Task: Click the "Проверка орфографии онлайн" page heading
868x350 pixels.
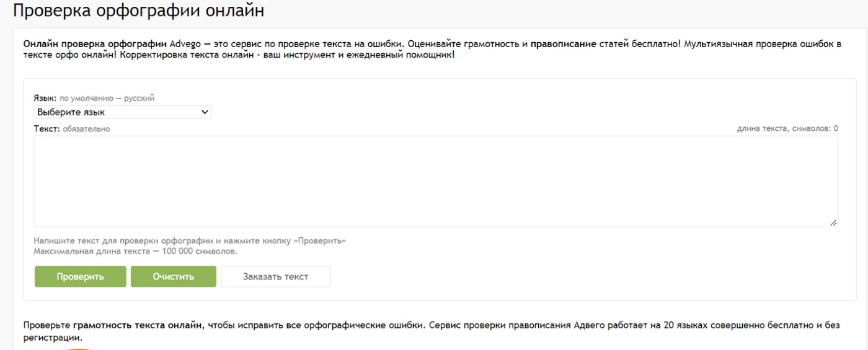Action: pyautogui.click(x=138, y=11)
